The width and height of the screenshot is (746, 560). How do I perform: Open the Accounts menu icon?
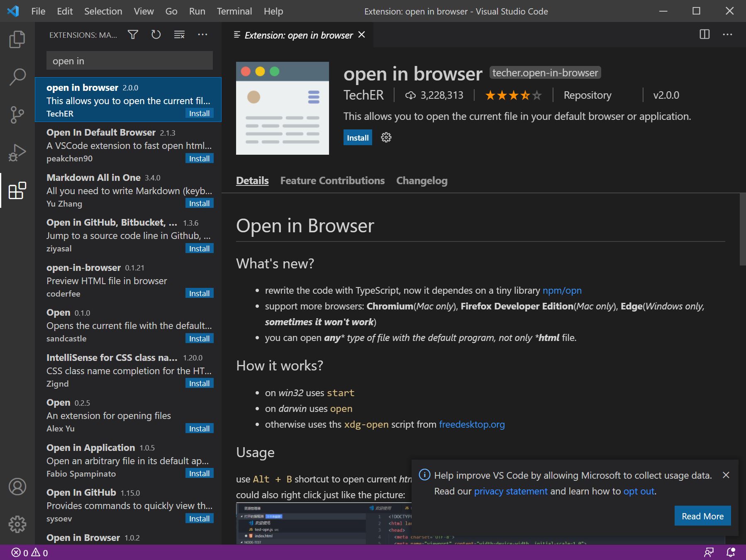[17, 487]
